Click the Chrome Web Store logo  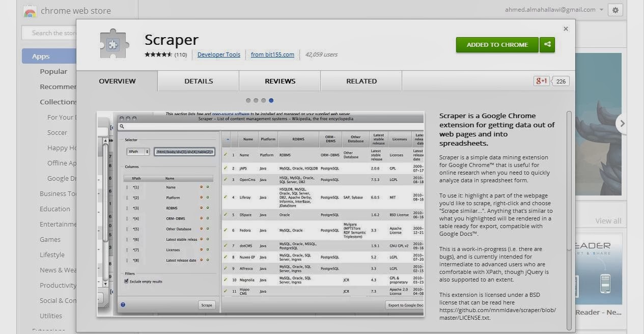(30, 11)
